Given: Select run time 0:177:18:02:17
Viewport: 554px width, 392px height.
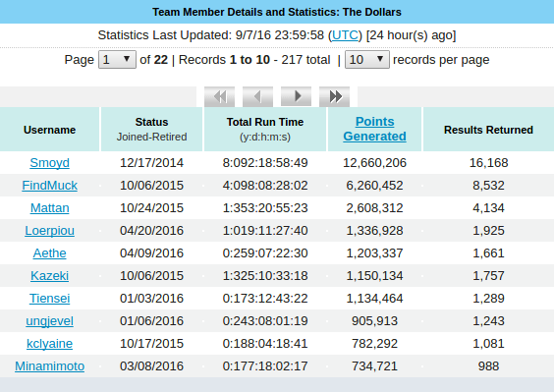Looking at the screenshot, I should (x=265, y=366).
